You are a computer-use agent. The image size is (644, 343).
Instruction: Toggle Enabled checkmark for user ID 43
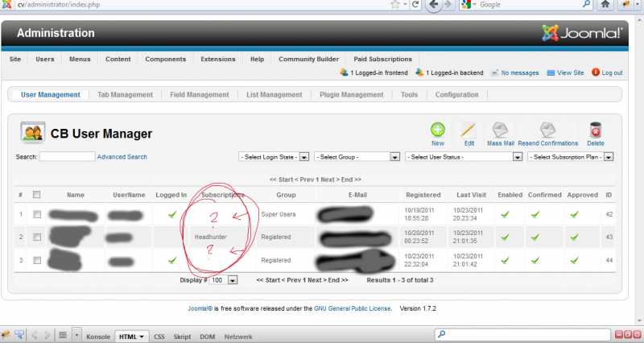[505, 237]
